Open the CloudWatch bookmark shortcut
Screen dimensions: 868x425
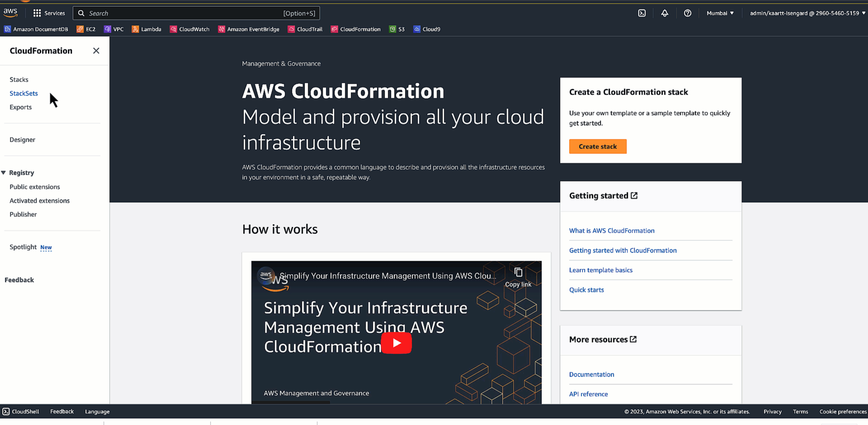[189, 29]
